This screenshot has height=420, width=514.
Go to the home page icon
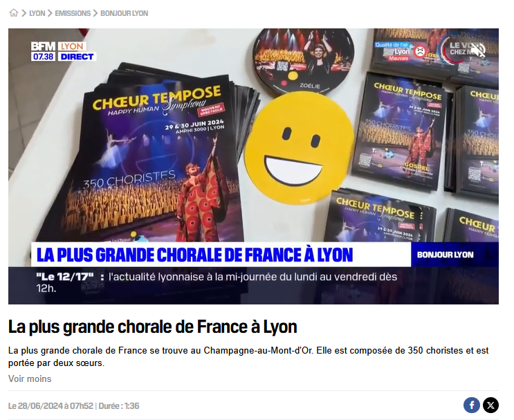13,12
